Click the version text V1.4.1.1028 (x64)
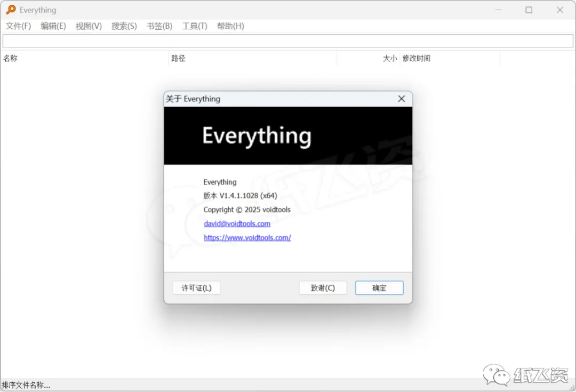This screenshot has width=576, height=392. pos(249,196)
